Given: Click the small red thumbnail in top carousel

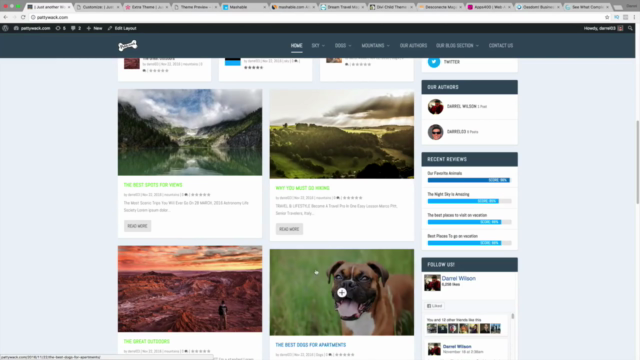Looking at the screenshot, I should [131, 63].
